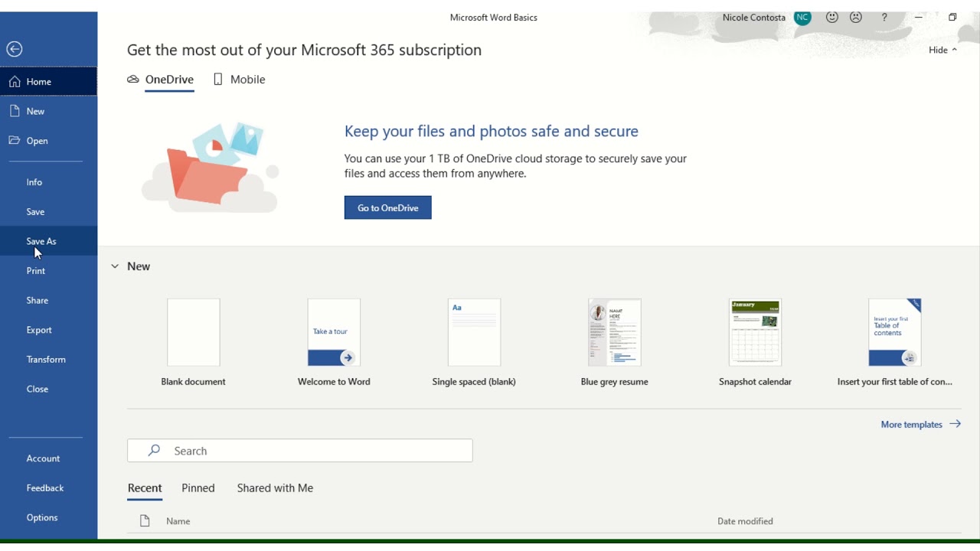The width and height of the screenshot is (980, 551).
Task: Switch to the OneDrive tab
Action: pyautogui.click(x=161, y=80)
